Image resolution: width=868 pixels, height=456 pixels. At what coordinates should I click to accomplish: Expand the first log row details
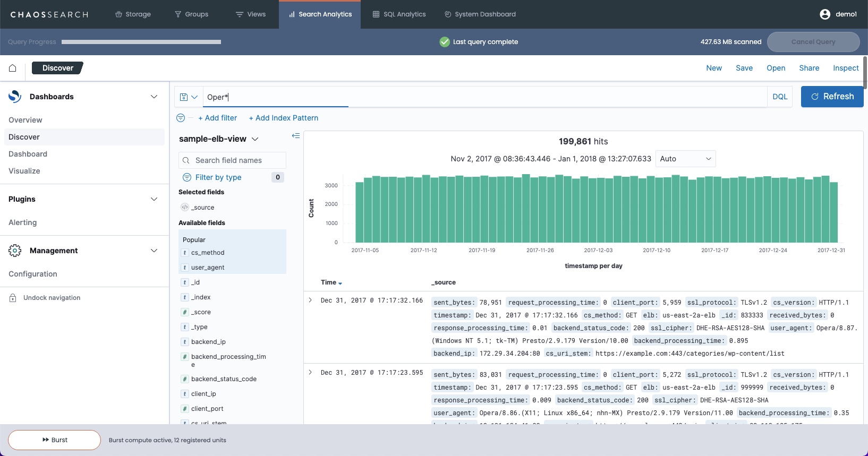310,300
